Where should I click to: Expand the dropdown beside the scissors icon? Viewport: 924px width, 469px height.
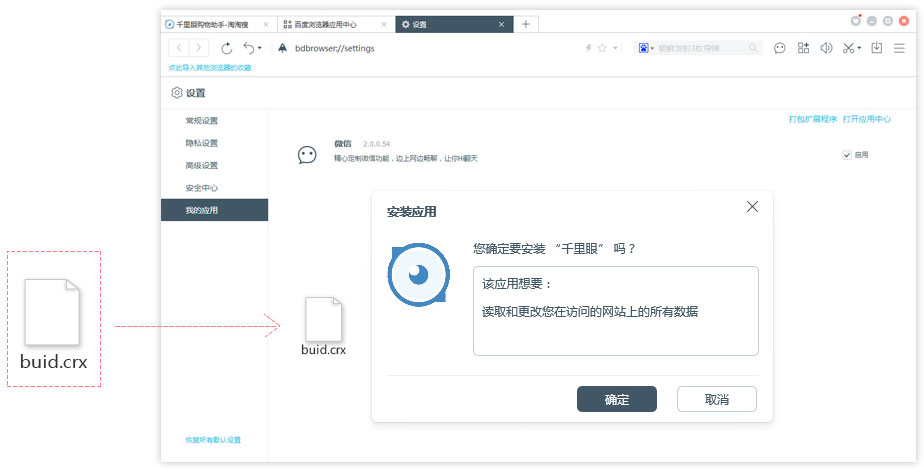(859, 49)
